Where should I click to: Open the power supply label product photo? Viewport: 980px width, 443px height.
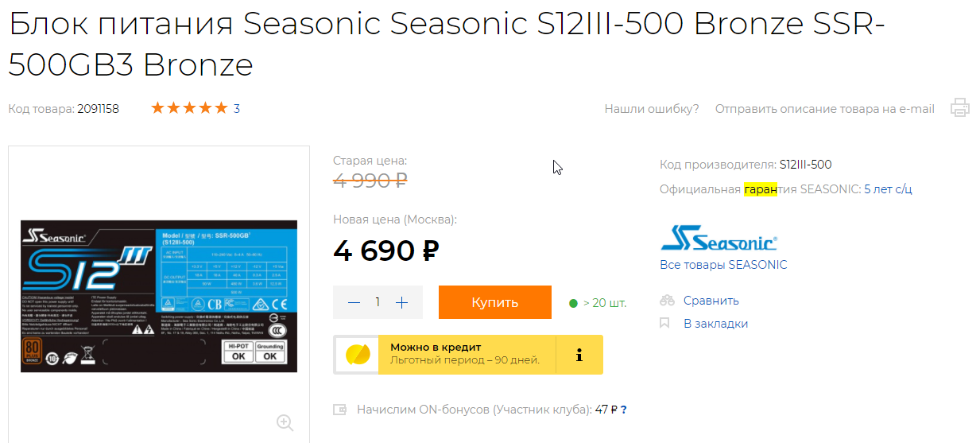(x=159, y=296)
